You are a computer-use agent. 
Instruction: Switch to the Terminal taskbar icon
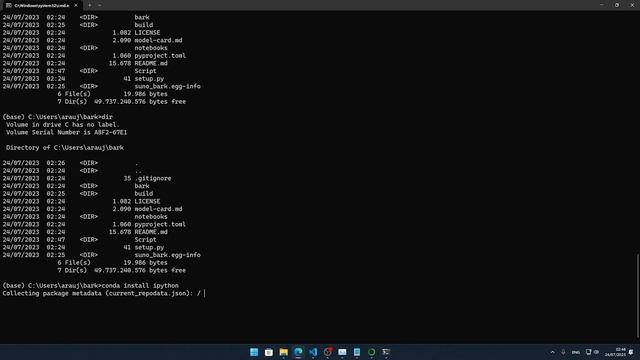pos(386,352)
